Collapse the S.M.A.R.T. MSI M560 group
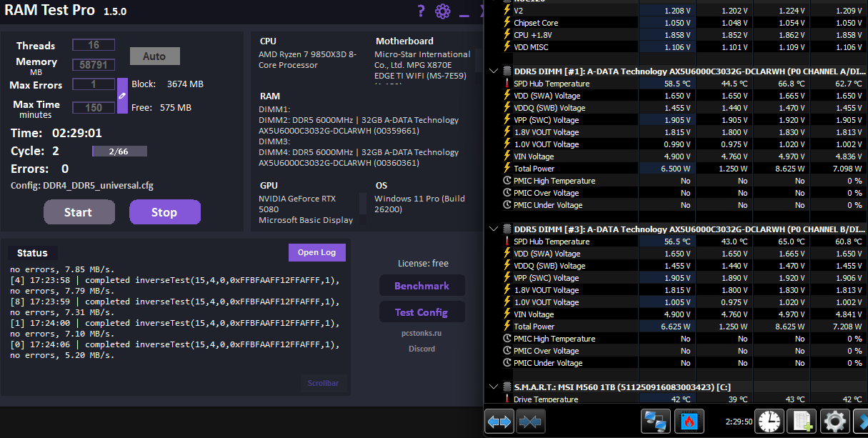Viewport: 868px width, 438px height. (x=493, y=387)
